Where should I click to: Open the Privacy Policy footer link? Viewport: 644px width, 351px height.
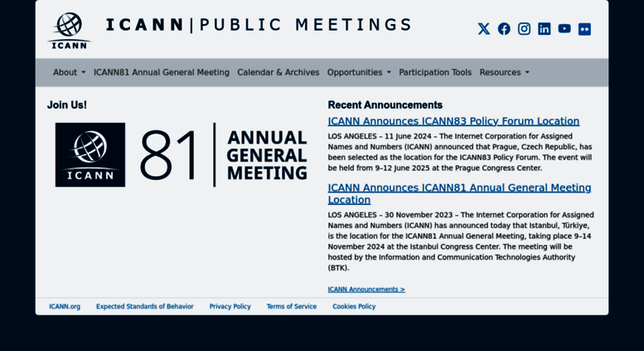[x=230, y=307]
